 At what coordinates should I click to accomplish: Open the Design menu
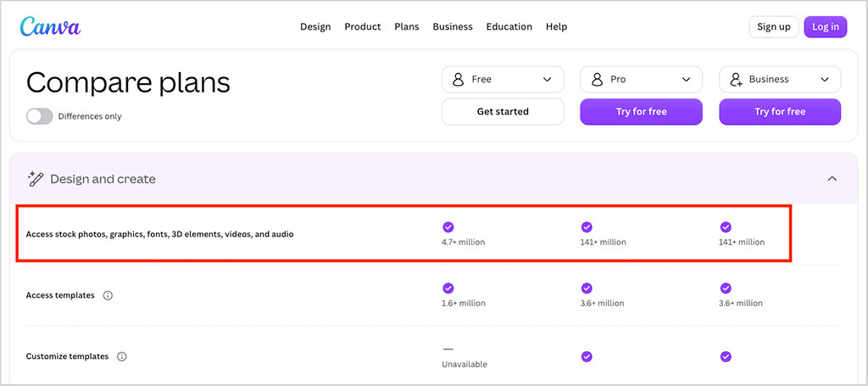pos(315,26)
